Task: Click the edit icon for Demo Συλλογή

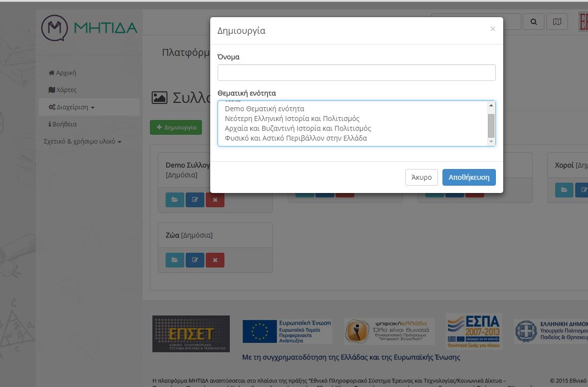Action: point(195,200)
